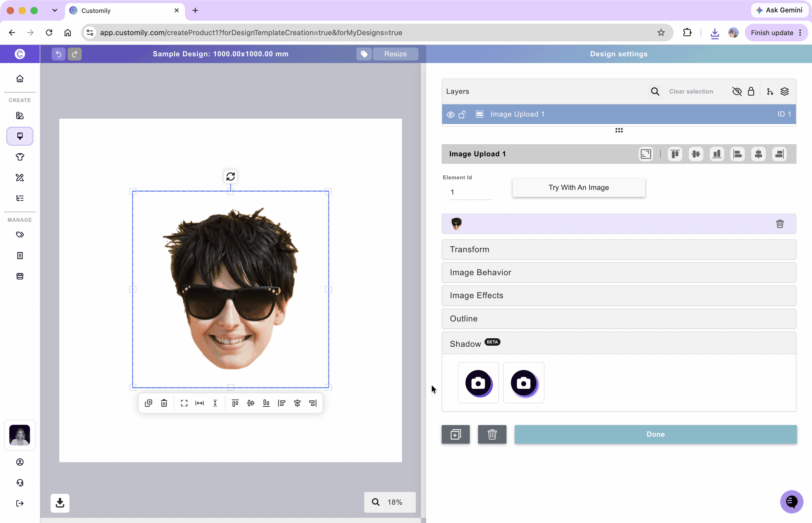Click the panel's align vertical center icon

click(696, 154)
